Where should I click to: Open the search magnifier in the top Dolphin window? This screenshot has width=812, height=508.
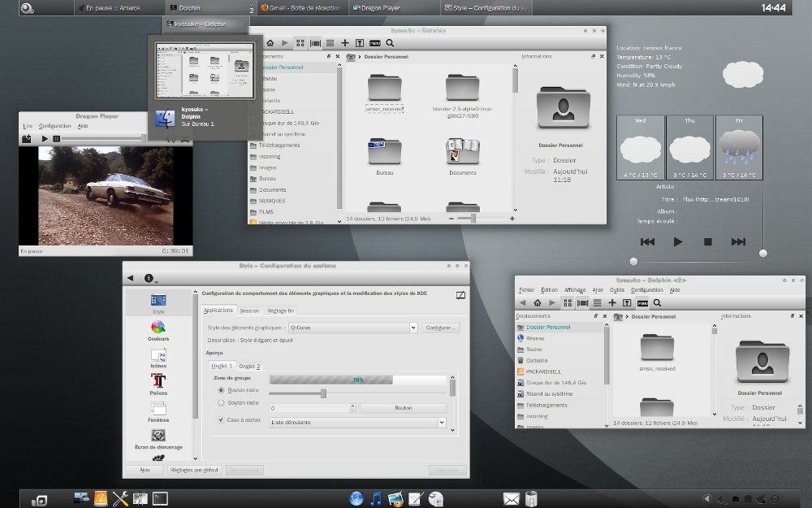[x=390, y=43]
